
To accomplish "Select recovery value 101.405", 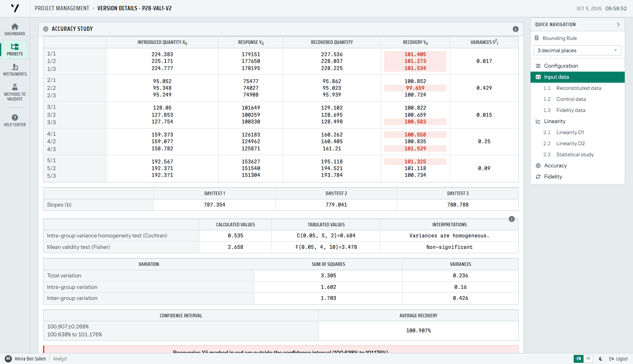I will (415, 54).
